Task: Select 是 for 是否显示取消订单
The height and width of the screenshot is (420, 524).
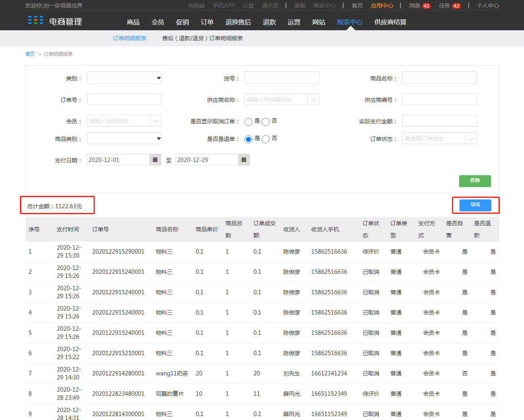Action: (248, 121)
